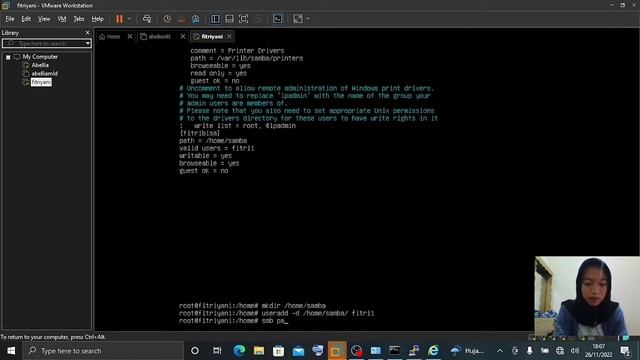Open the weather widget on taskbar
640x360 pixels.
click(x=467, y=351)
